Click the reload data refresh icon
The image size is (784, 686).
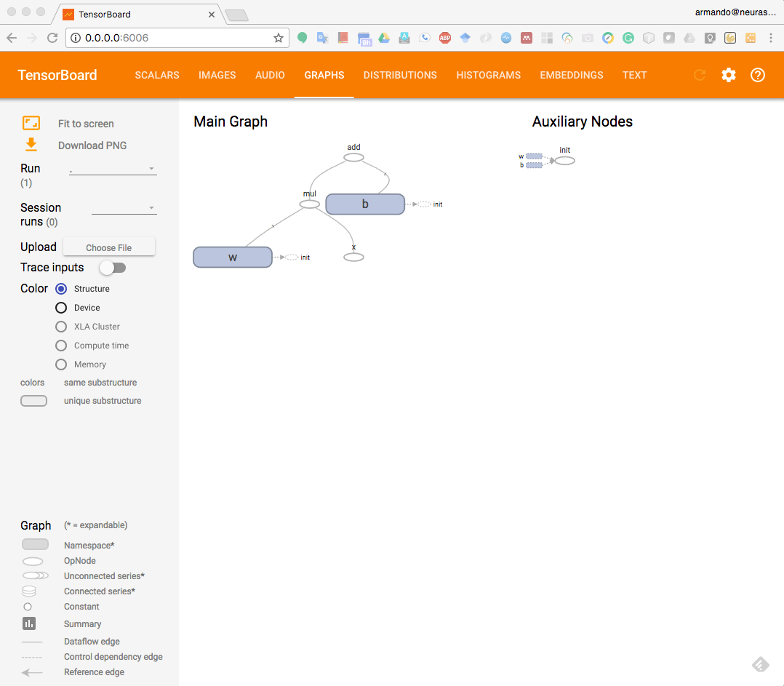click(x=700, y=75)
